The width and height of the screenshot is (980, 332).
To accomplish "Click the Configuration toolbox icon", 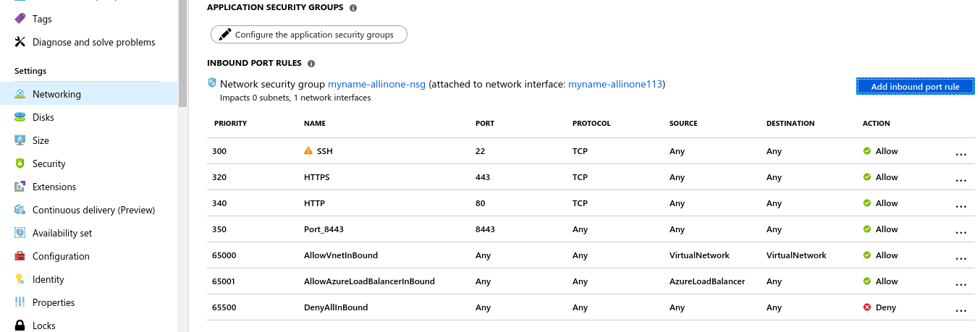I will 20,256.
